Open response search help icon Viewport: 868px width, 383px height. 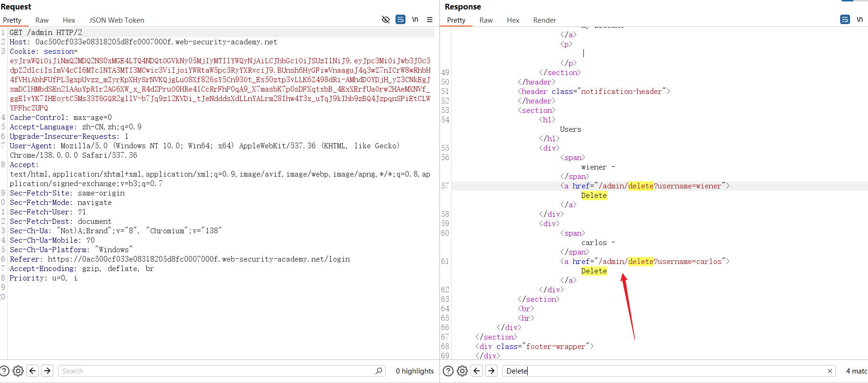click(x=448, y=371)
